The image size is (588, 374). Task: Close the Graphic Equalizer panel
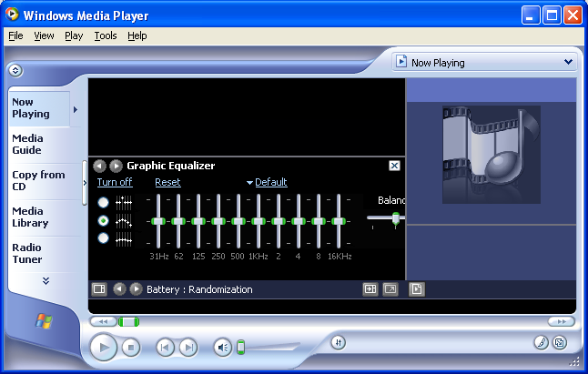[394, 166]
